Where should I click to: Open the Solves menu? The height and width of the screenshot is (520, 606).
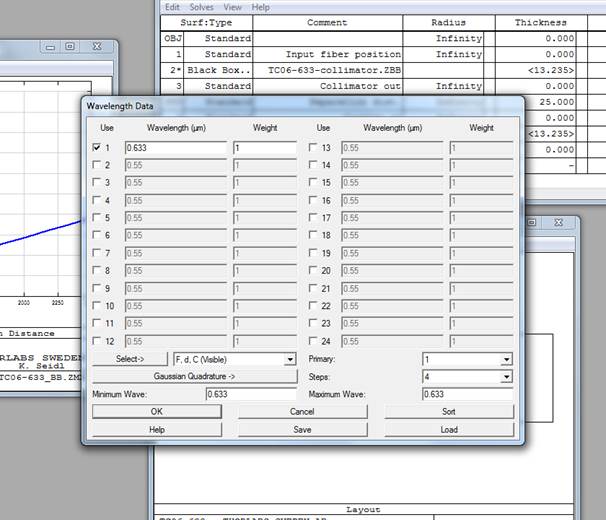click(x=201, y=6)
